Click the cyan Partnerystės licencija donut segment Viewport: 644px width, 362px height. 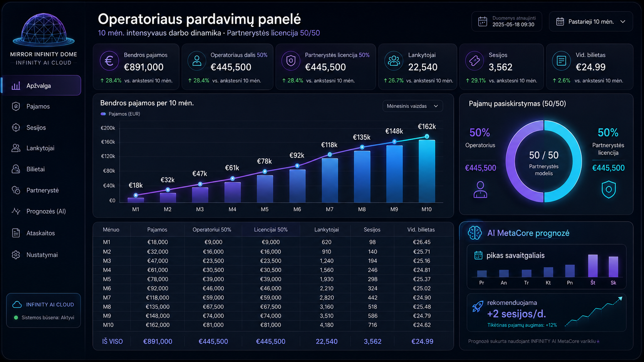pyautogui.click(x=576, y=162)
